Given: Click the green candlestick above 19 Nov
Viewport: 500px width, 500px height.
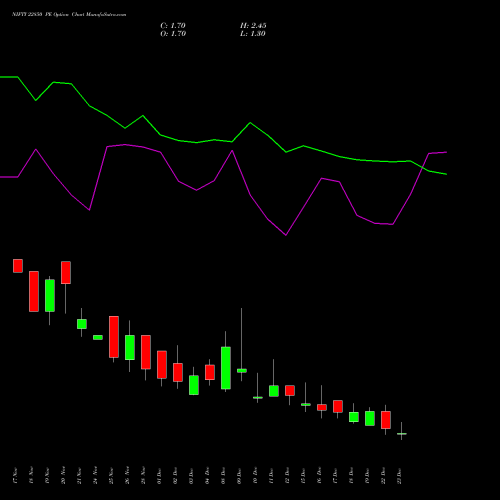Looking at the screenshot, I should click(50, 296).
